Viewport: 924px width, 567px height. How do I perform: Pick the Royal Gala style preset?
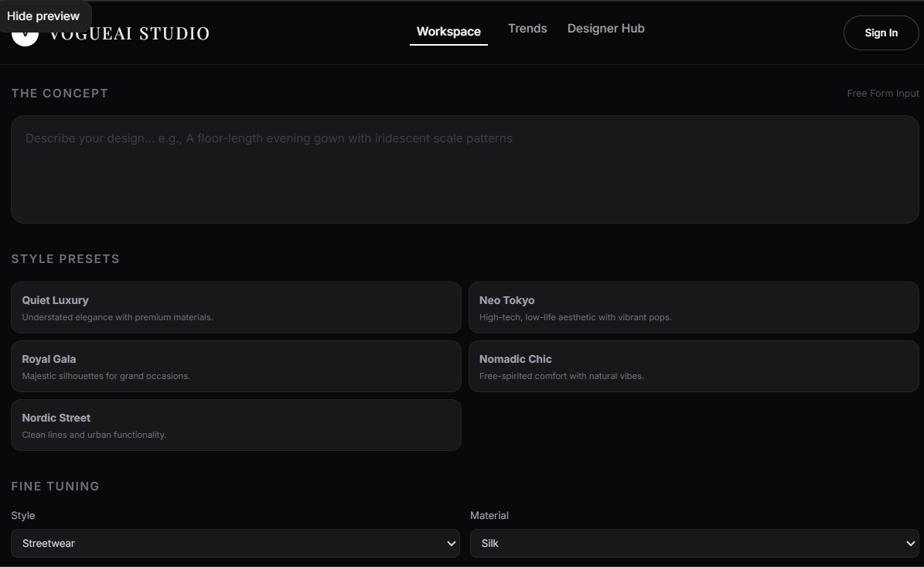[x=236, y=366]
